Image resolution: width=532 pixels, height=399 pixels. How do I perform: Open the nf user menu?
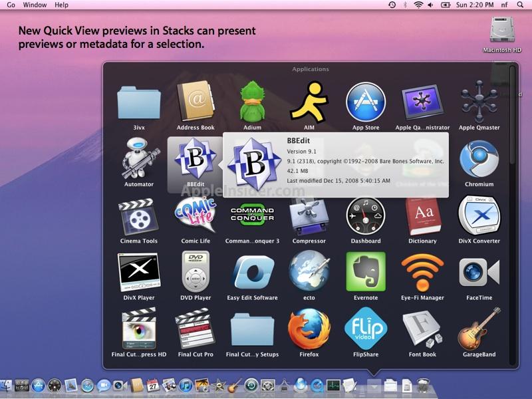point(505,5)
